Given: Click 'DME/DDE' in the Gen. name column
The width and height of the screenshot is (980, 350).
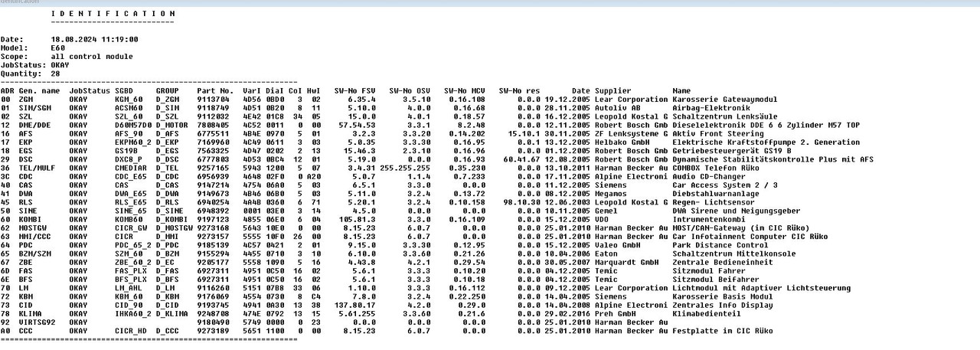Looking at the screenshot, I should point(35,125).
